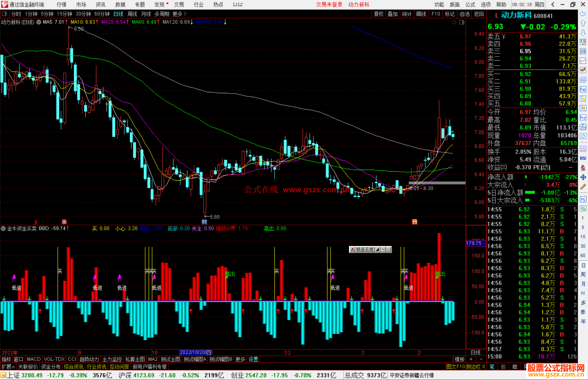Click the 复权 button

(x=379, y=14)
